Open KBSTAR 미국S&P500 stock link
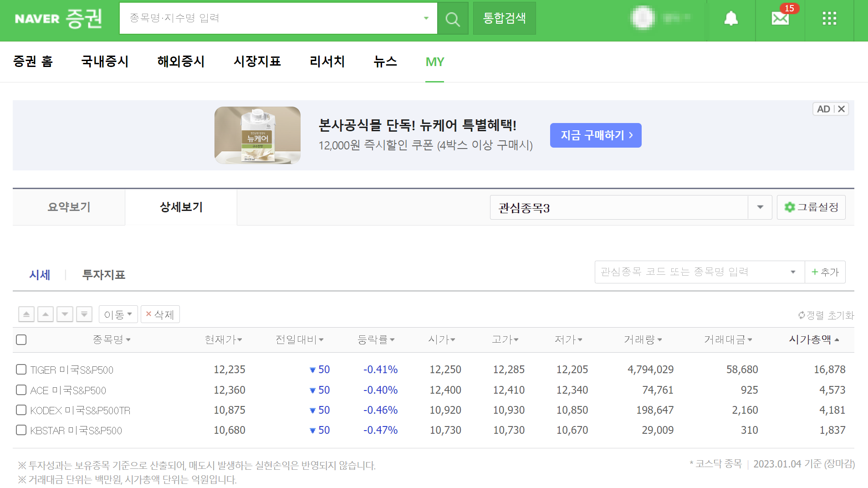The height and width of the screenshot is (488, 868). 76,431
